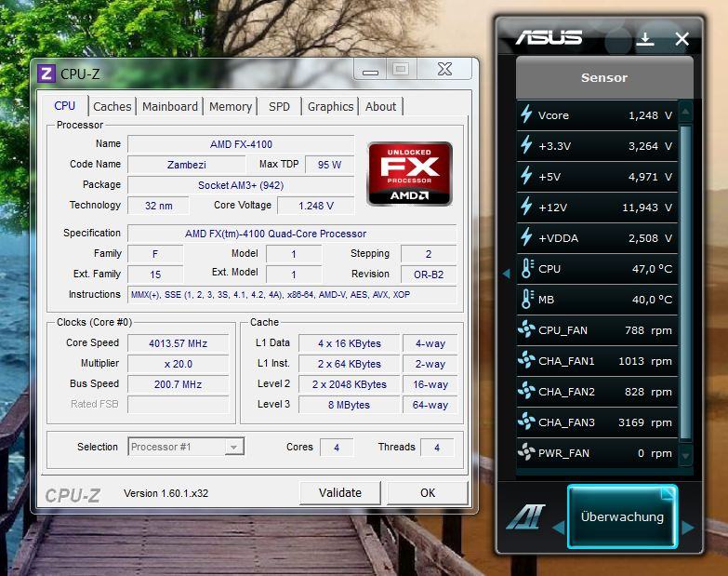The height and width of the screenshot is (576, 728).
Task: Click the ASUS AI Suite logo icon
Action: [525, 516]
